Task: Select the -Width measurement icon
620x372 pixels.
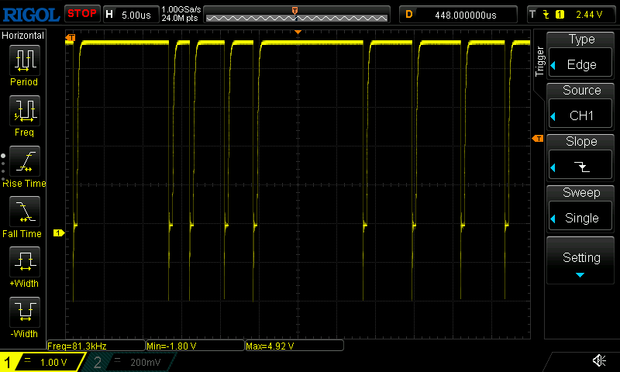Action: [25, 312]
